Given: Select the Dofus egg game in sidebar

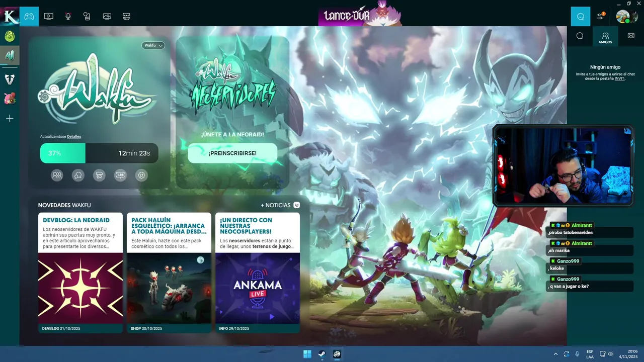Looking at the screenshot, I should pyautogui.click(x=10, y=36).
